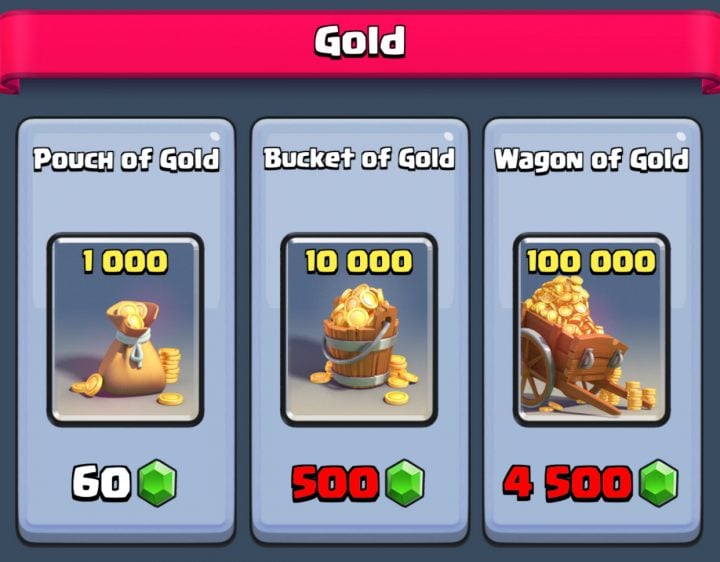Tap the green gem next to 500
The width and height of the screenshot is (720, 562).
[x=405, y=483]
